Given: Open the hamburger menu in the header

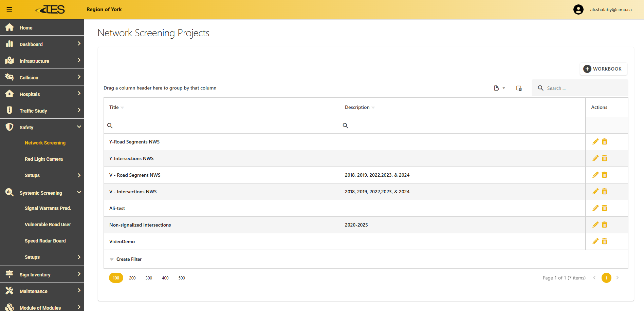Looking at the screenshot, I should point(9,9).
